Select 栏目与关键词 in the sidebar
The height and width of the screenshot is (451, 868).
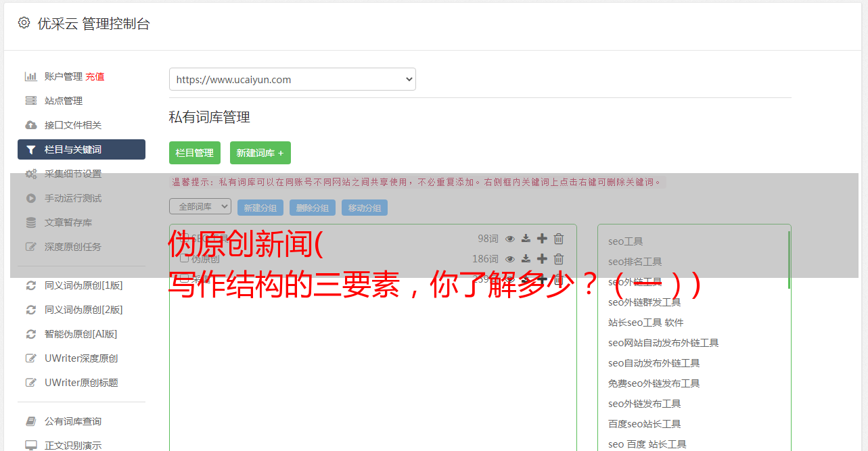point(81,149)
